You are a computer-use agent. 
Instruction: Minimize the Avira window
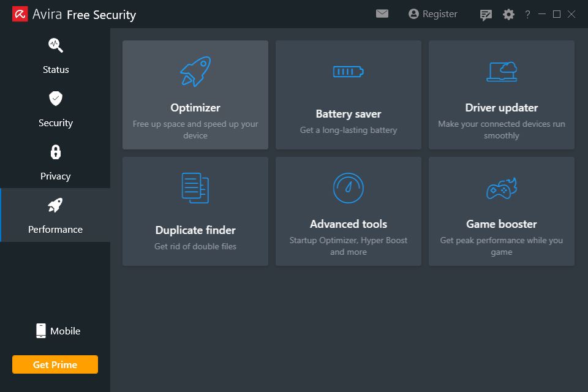542,14
